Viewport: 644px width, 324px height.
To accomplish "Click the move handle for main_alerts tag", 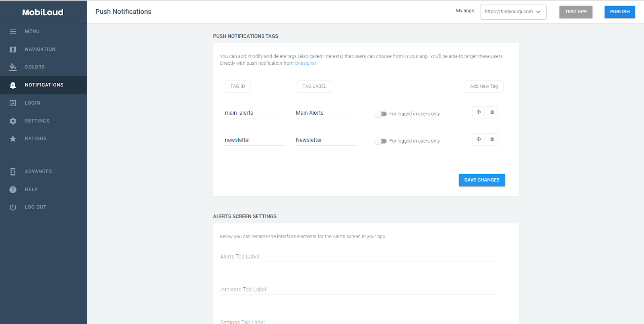I will tap(479, 112).
